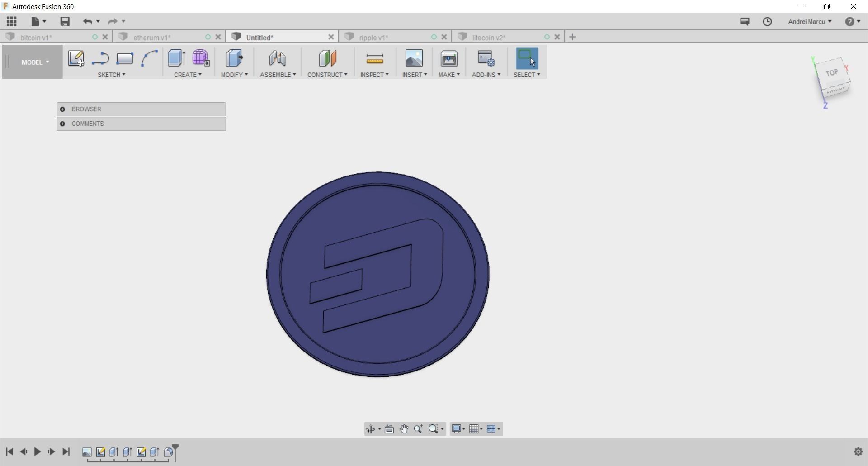The image size is (868, 466).
Task: Open Grid and Snaps dropdown
Action: [x=476, y=429]
